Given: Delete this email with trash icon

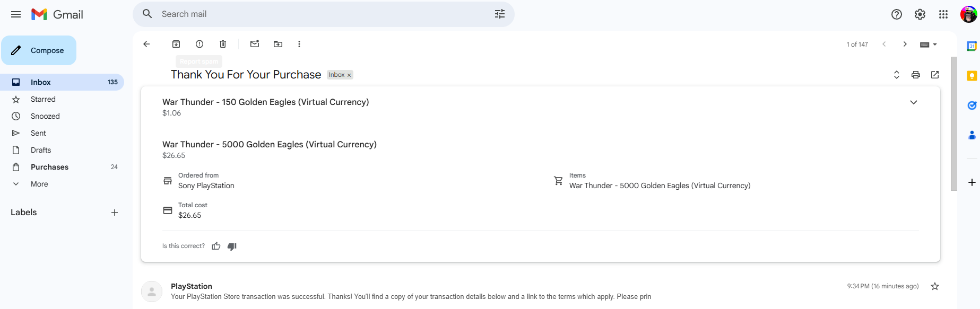Looking at the screenshot, I should pos(223,44).
